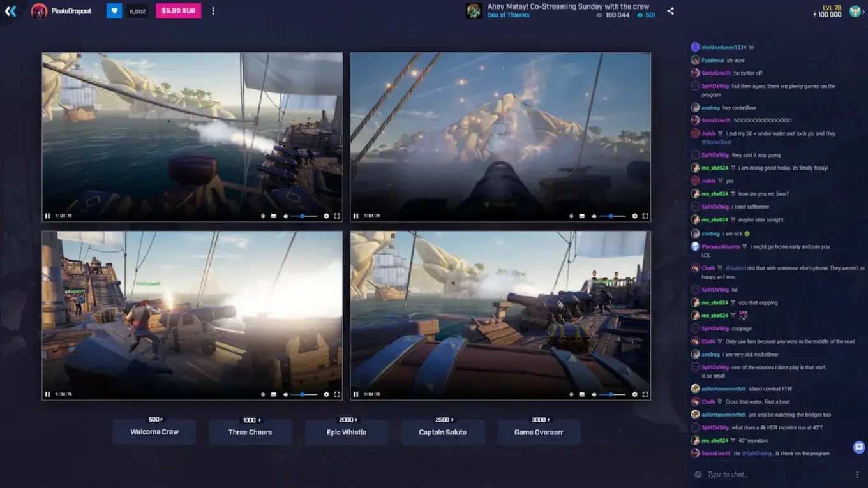The height and width of the screenshot is (488, 868).
Task: Select the Three Cheers skill
Action: (250, 432)
